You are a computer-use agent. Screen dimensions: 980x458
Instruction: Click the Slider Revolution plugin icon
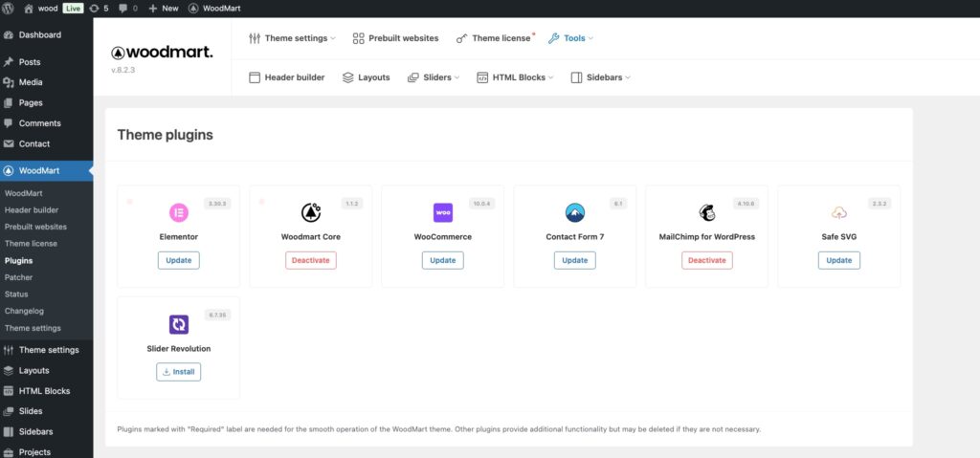[179, 324]
